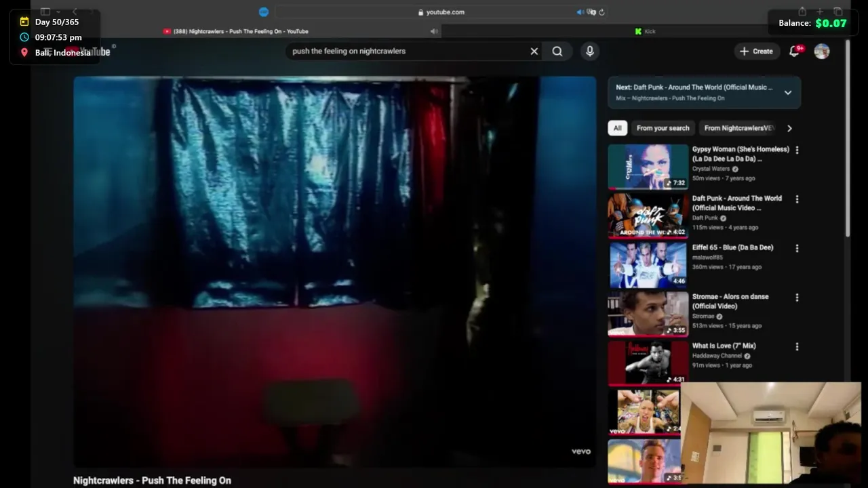The height and width of the screenshot is (488, 868).
Task: Open the account avatar menu
Action: point(822,51)
